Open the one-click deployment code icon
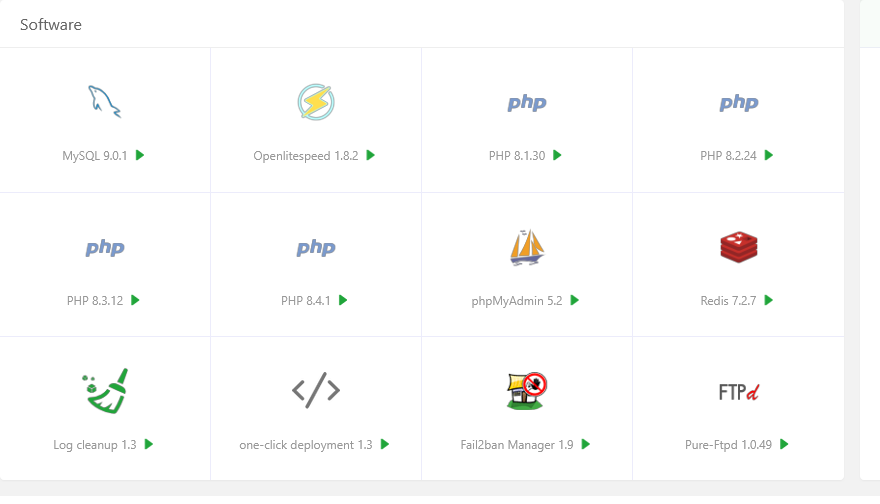The width and height of the screenshot is (880, 504). 316,390
